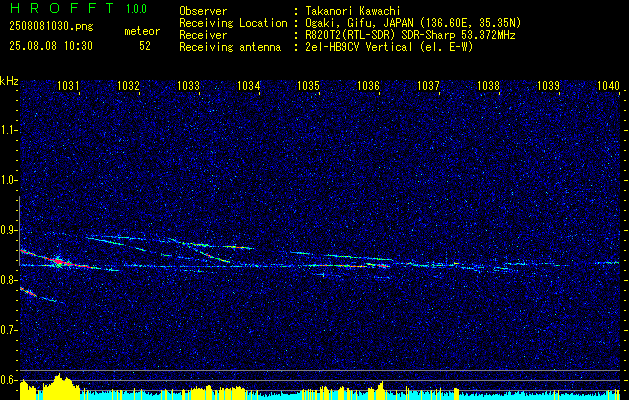Click the tallest yellow power peak near 1031
This screenshot has height=400, width=629.
59,386
